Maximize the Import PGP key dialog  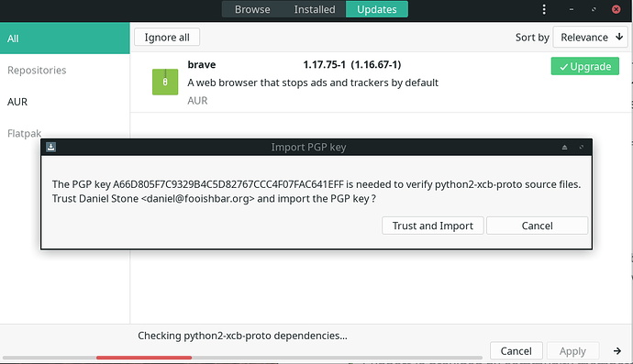click(x=582, y=148)
